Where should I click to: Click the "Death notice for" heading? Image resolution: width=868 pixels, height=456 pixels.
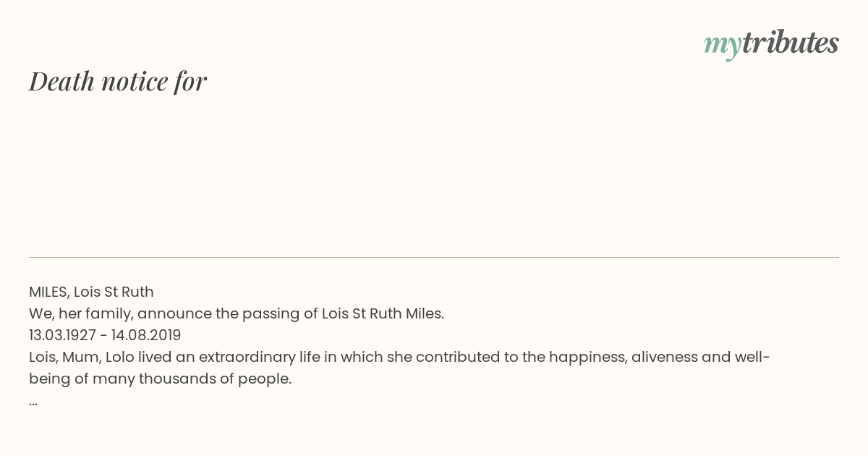tap(118, 81)
